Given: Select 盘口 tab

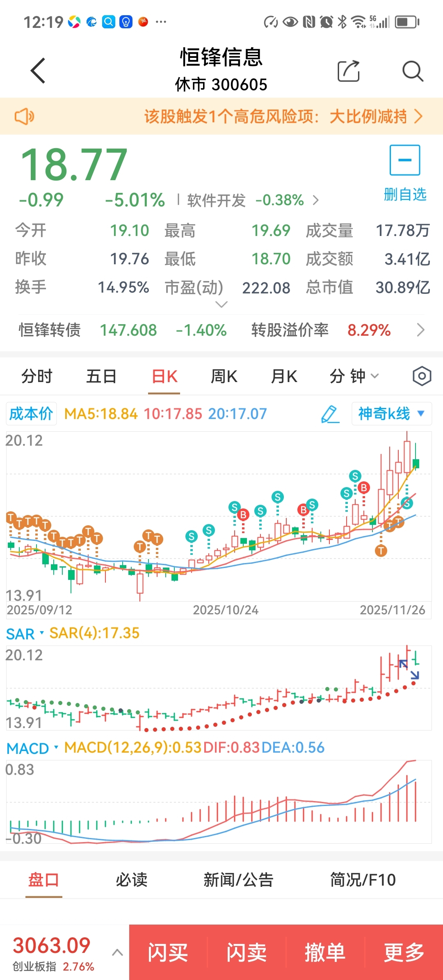Looking at the screenshot, I should point(43,880).
